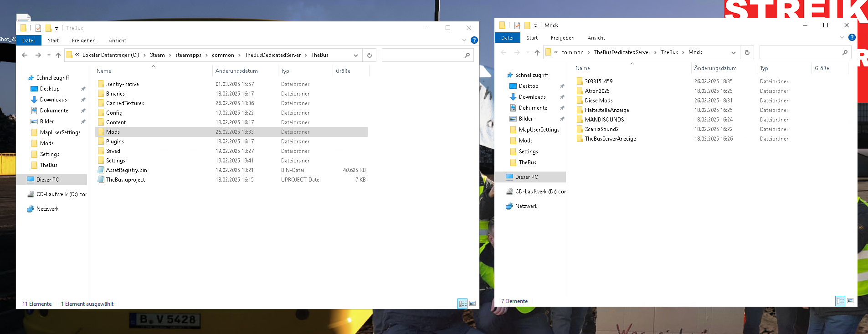
Task: Select the MANDISOUNDS folder
Action: tap(604, 120)
